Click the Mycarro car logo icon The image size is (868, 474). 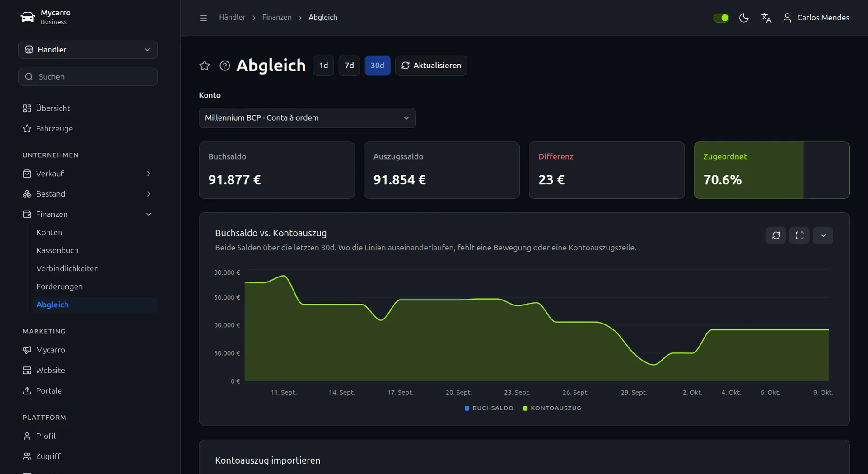point(28,17)
